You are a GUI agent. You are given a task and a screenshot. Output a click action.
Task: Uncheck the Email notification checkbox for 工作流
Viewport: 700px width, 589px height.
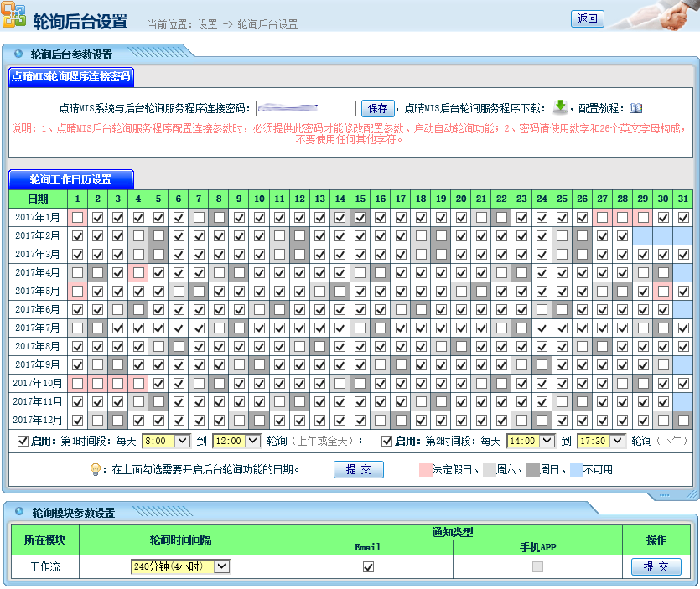[368, 566]
